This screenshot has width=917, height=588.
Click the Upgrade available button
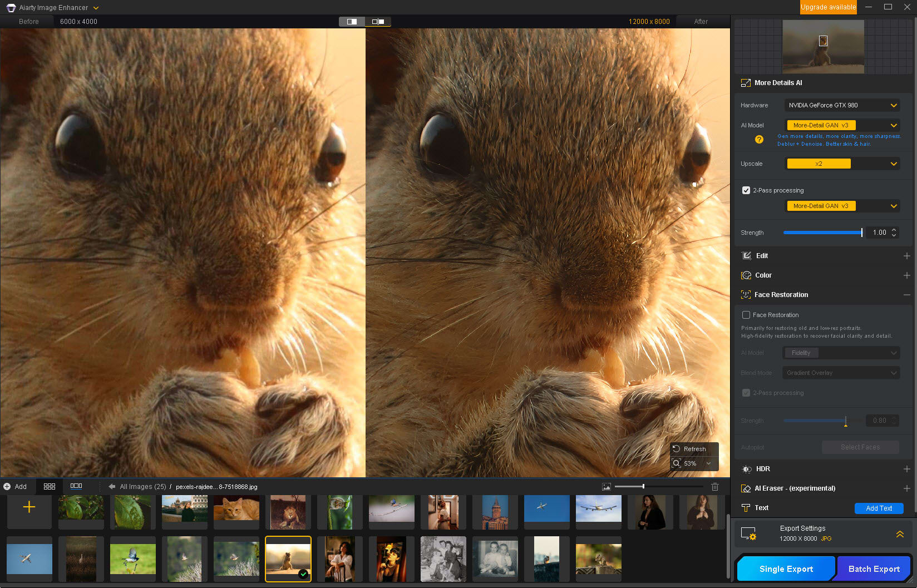point(828,7)
